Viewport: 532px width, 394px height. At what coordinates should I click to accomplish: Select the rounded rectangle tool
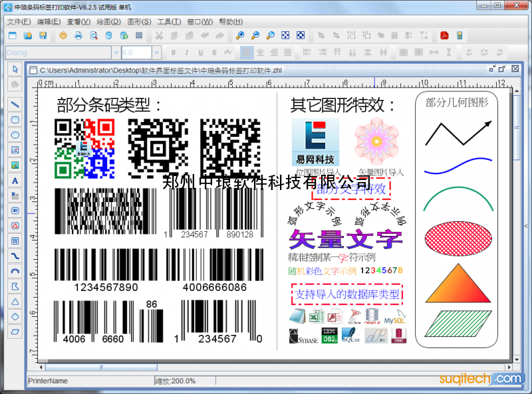click(15, 120)
